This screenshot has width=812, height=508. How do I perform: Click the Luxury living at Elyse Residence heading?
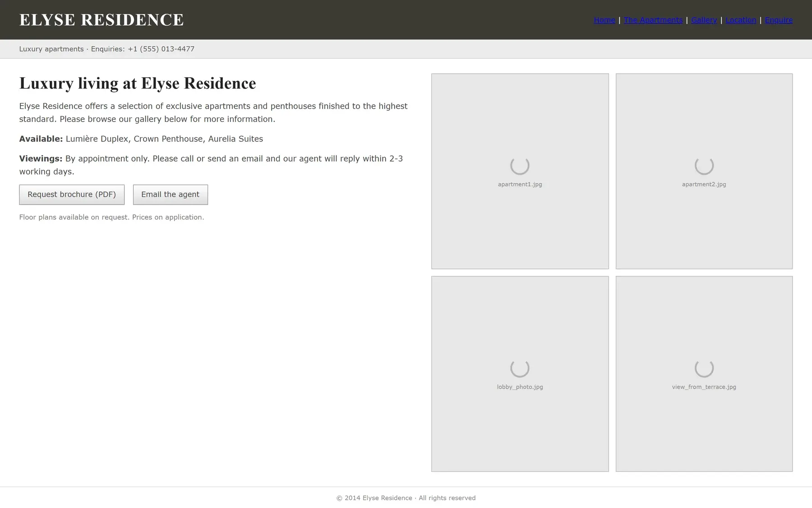138,83
